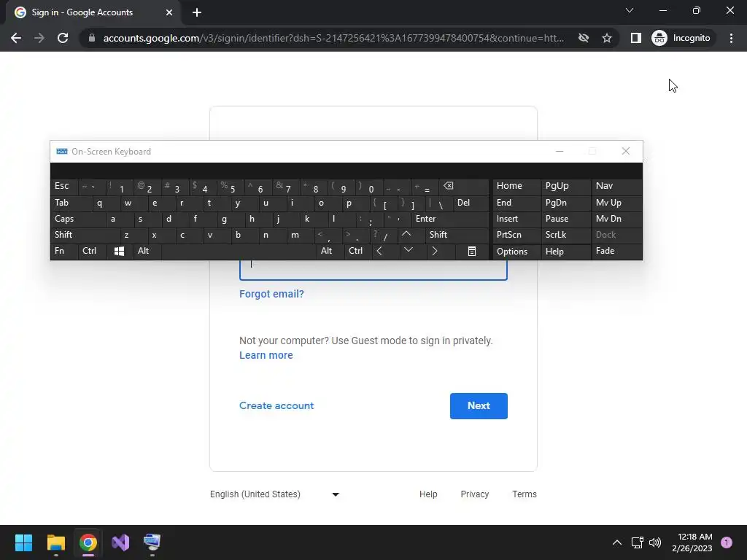Click the Create account button
The height and width of the screenshot is (560, 747).
[276, 405]
